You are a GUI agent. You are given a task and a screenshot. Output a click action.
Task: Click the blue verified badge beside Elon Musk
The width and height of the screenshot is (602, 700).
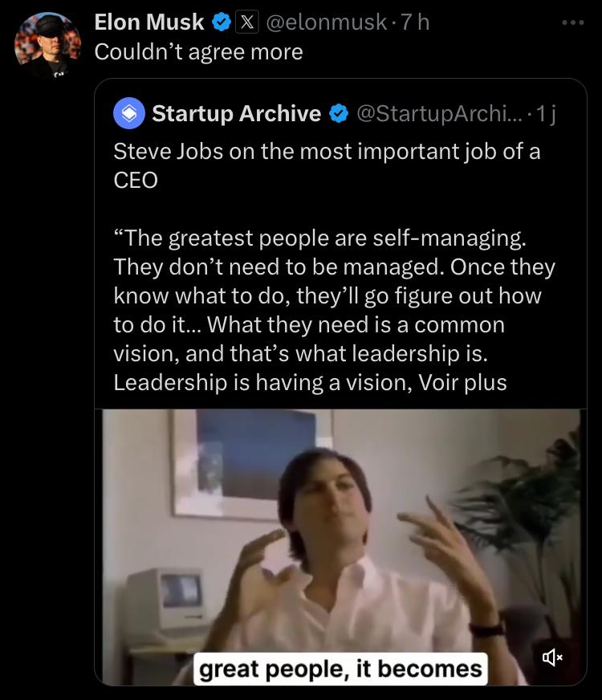(x=220, y=22)
